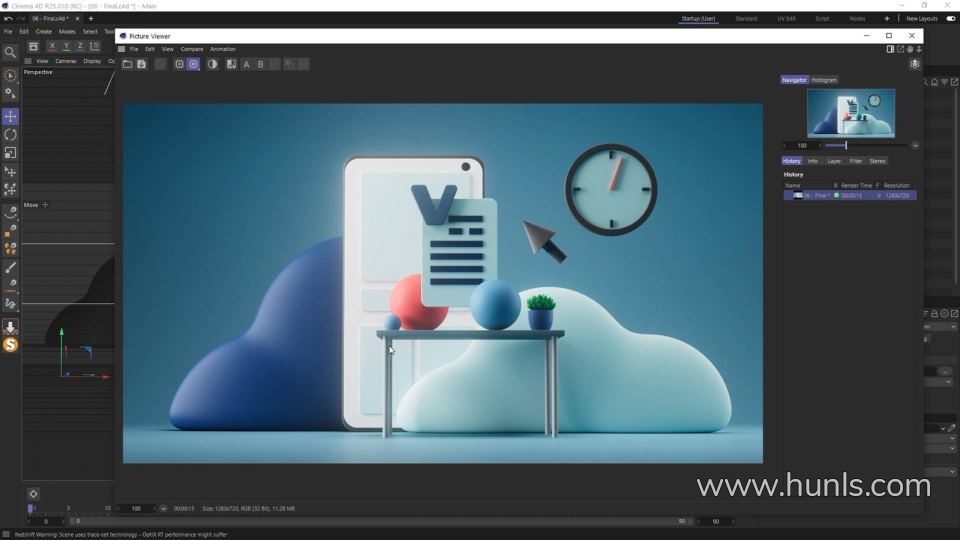Switch to the Stereo tab
This screenshot has height=540, width=960.
pyautogui.click(x=877, y=161)
